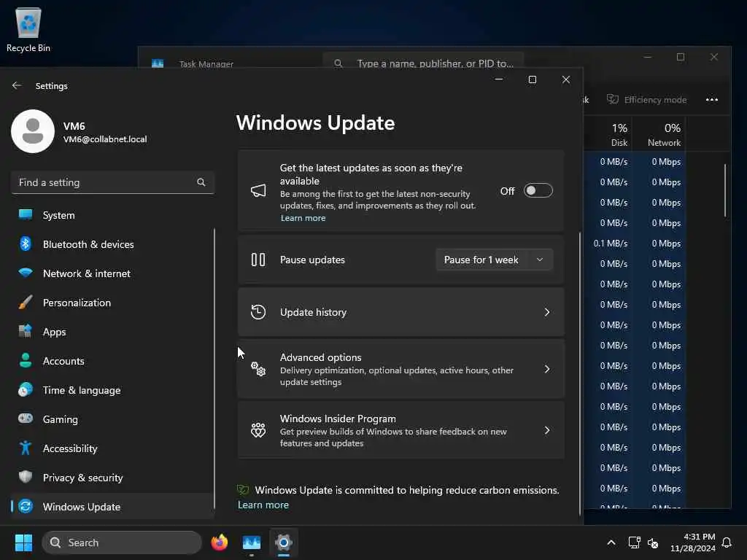The height and width of the screenshot is (560, 747).
Task: Click the taskbar Search box
Action: [x=122, y=542]
